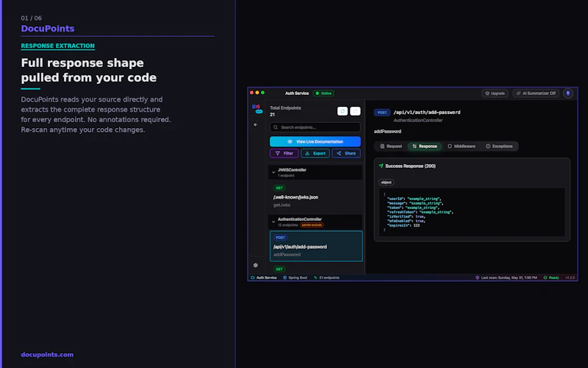Click the first refresh icon beside Total Endpoints

(x=343, y=111)
